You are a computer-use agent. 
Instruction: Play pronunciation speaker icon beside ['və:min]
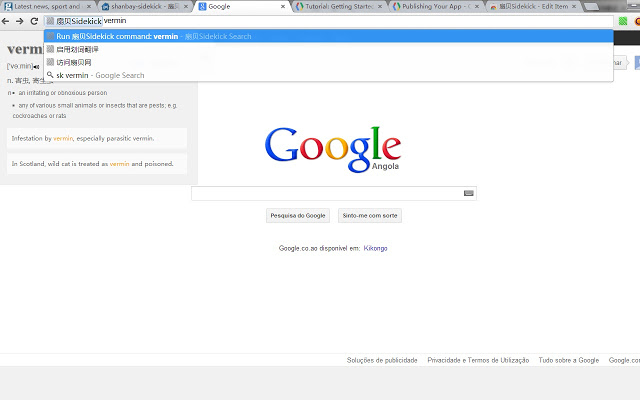click(36, 67)
